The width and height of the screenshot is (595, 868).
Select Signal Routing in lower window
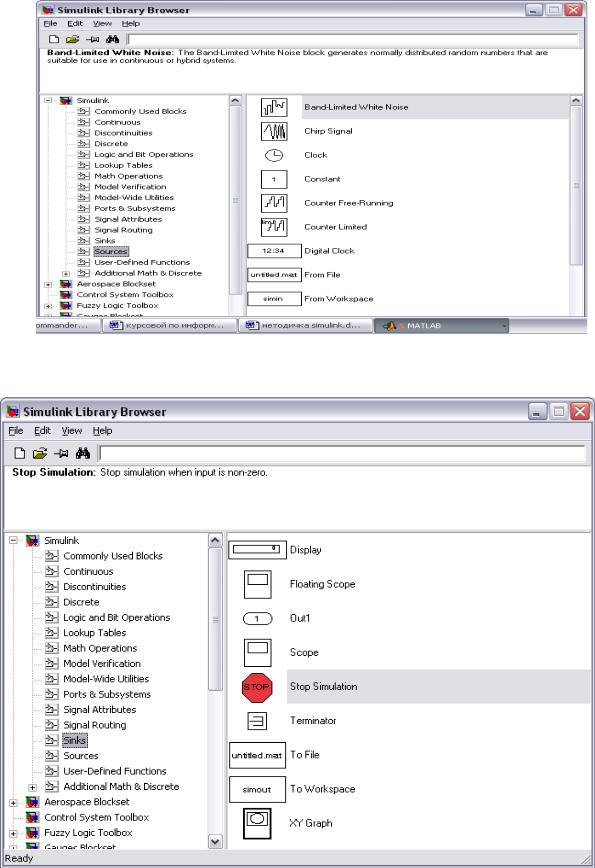coord(95,725)
